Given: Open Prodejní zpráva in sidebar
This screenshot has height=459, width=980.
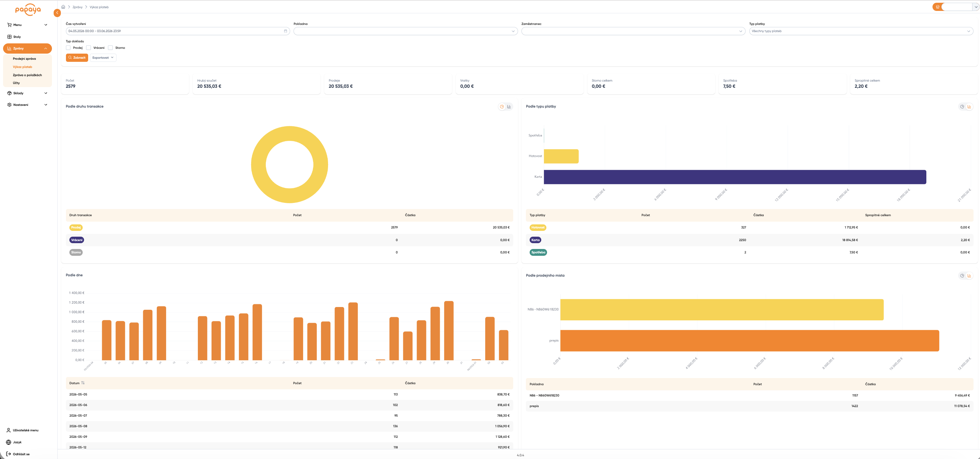Looking at the screenshot, I should point(24,59).
